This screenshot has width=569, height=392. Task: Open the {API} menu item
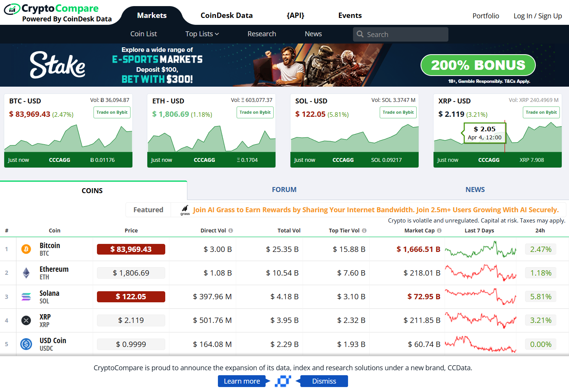pos(295,16)
